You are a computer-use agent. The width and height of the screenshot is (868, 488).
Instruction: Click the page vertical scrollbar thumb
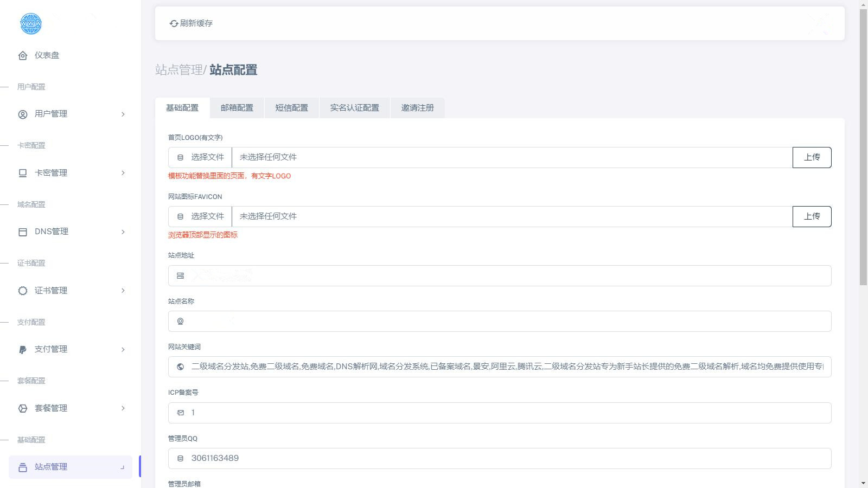pos(863,146)
